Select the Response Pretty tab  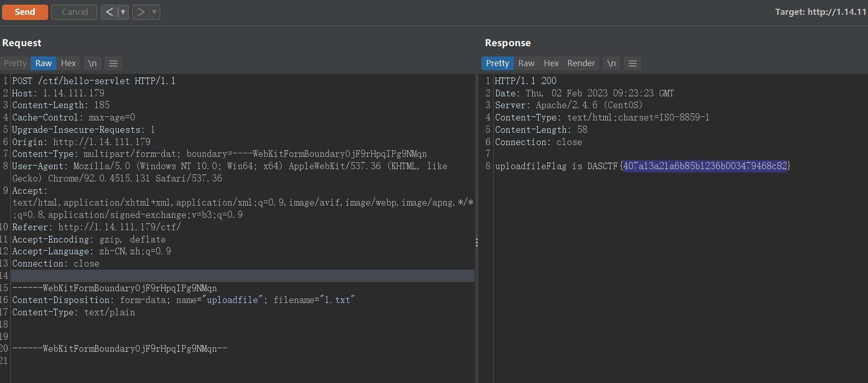[497, 63]
